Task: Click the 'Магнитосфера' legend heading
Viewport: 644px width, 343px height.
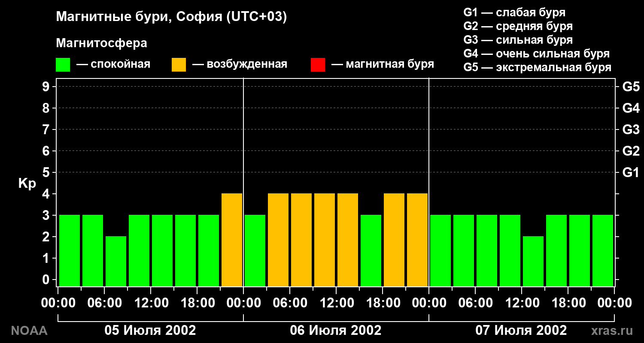Action: (102, 43)
